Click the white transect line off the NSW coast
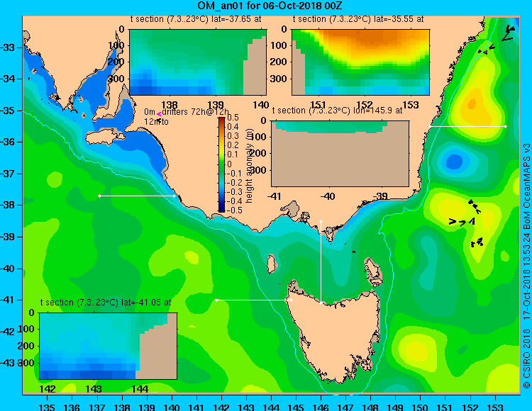Image resolution: width=532 pixels, height=411 pixels. tap(467, 126)
